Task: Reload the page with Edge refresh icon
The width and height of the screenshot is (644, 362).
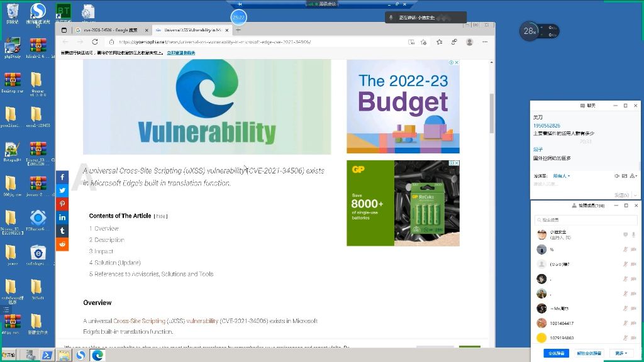Action: [x=95, y=42]
